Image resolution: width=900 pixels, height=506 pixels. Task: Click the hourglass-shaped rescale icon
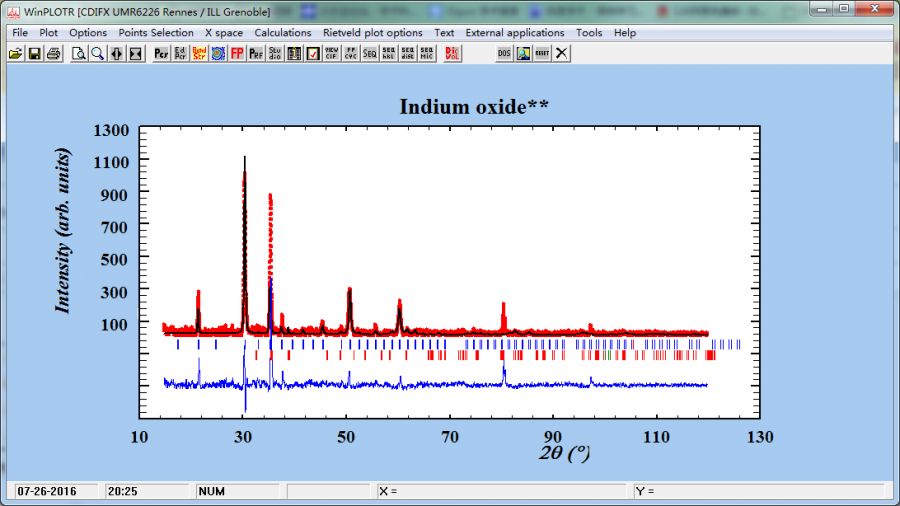pyautogui.click(x=135, y=53)
